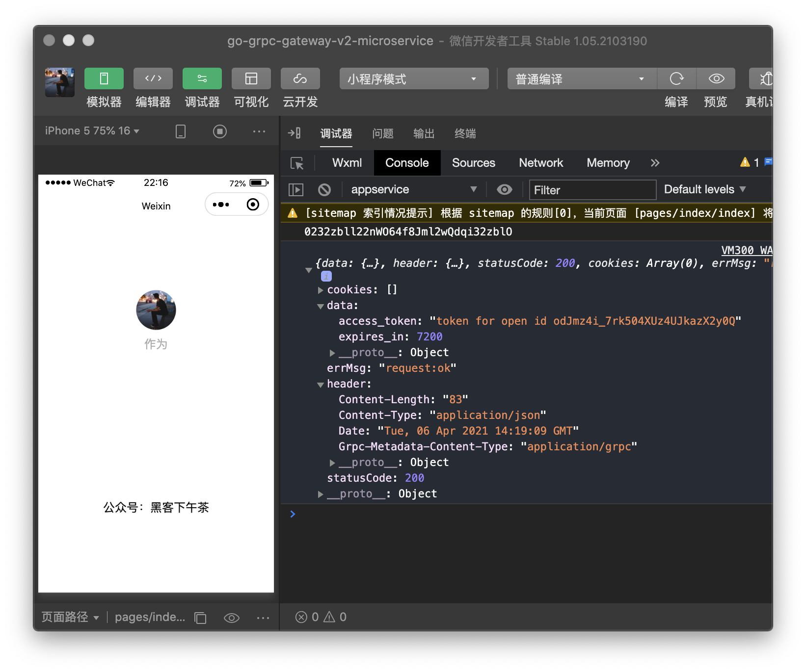This screenshot has height=672, width=806.
Task: Click the 公众号：黑客下午茶 text
Action: (156, 507)
